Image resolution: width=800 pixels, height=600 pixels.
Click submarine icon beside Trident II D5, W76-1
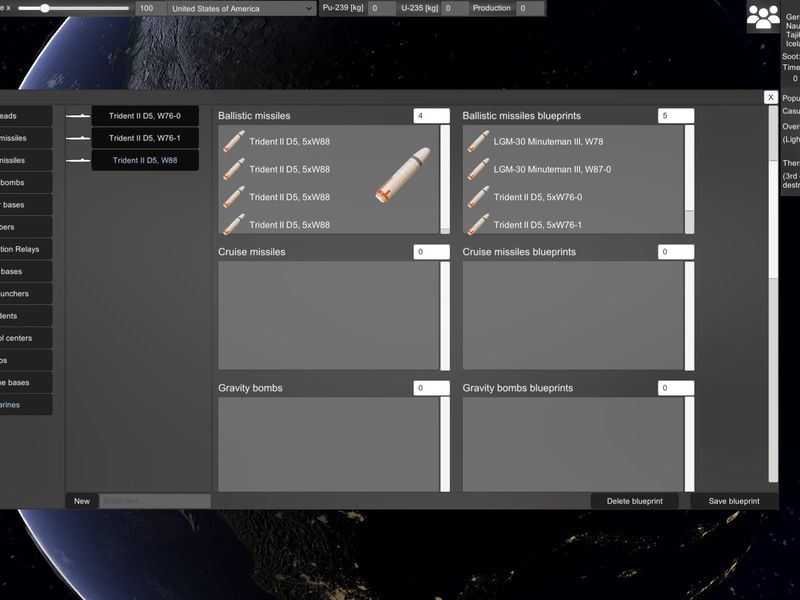(78, 138)
